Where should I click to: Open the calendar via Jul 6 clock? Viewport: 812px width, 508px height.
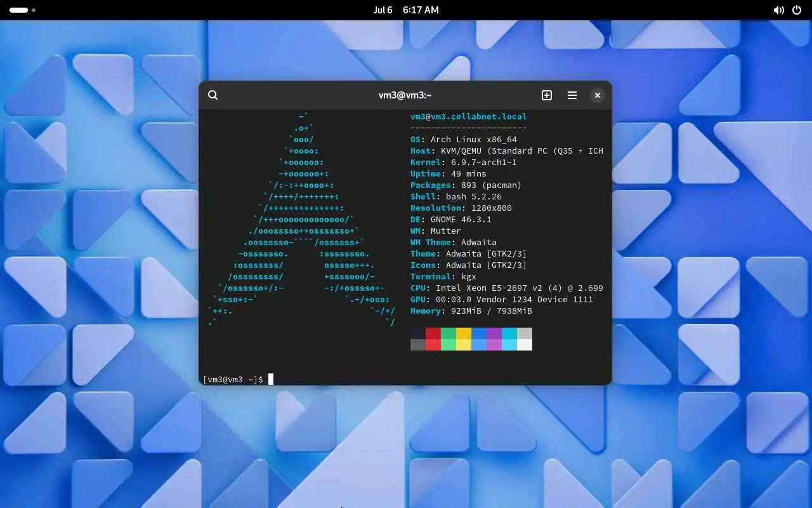tap(406, 10)
